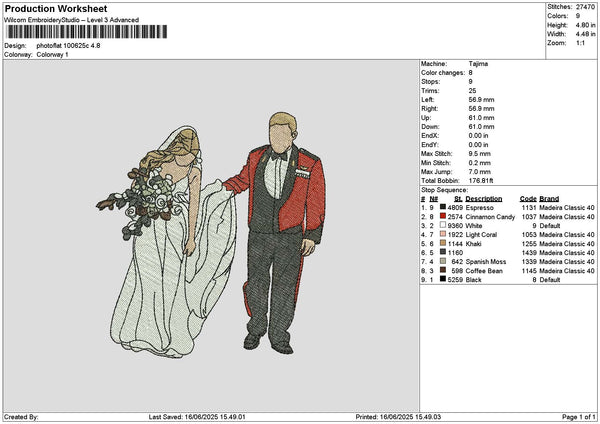Select design name 'photoflat 100625c 4.8'
Screen dimensions: 600x424
(68, 46)
